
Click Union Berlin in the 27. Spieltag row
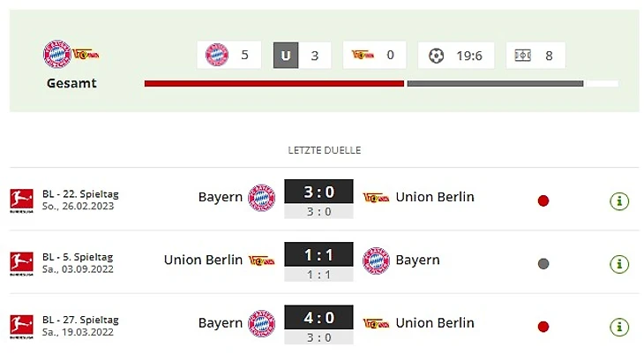pyautogui.click(x=434, y=323)
